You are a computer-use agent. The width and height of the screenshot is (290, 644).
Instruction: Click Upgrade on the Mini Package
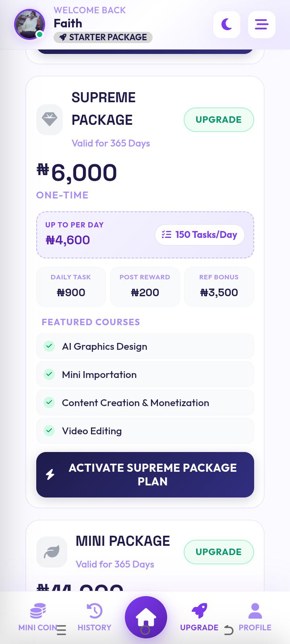(219, 552)
